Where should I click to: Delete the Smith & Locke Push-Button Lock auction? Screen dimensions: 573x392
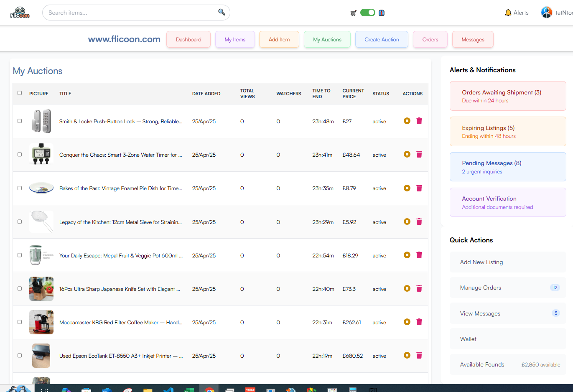419,121
